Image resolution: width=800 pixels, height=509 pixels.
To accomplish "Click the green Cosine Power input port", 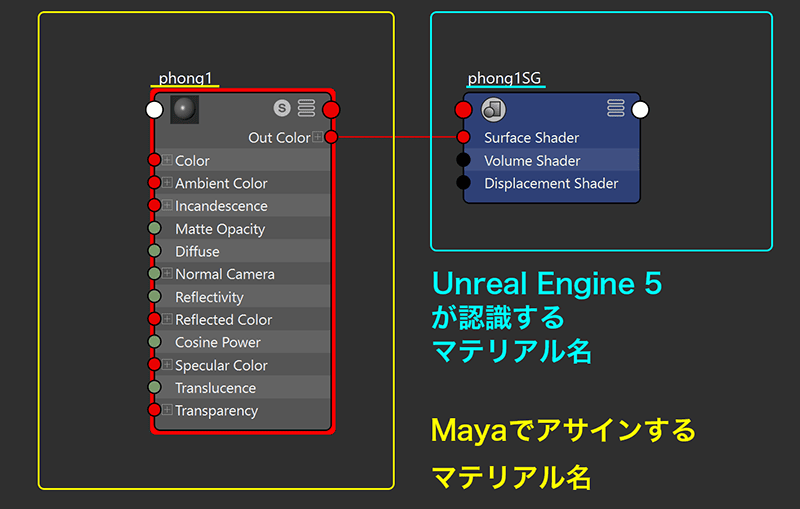I will [154, 341].
